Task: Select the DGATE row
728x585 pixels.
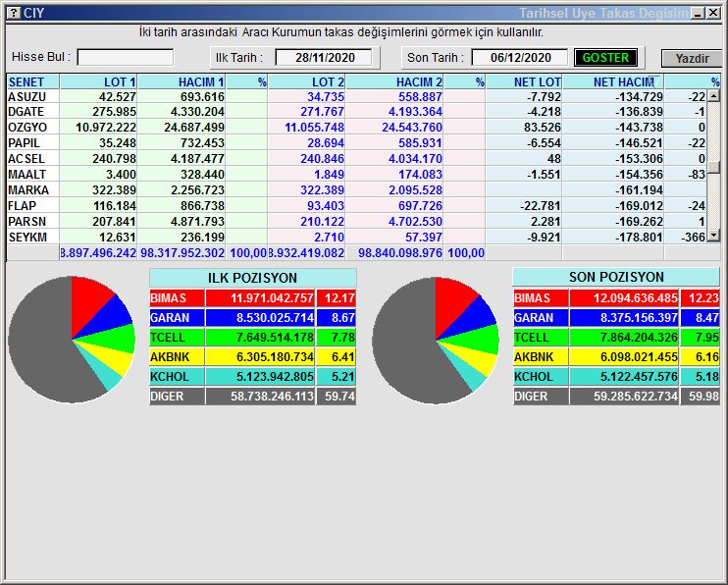Action: [356, 112]
